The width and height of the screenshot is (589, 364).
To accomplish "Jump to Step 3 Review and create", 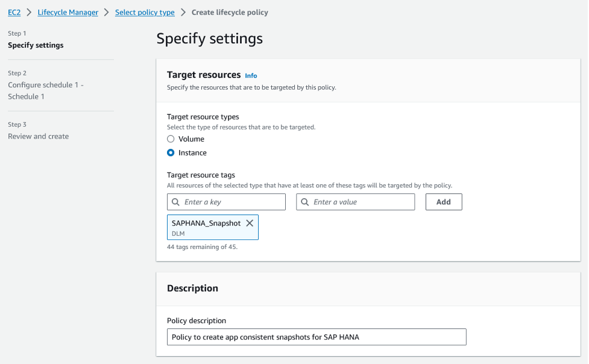I will pyautogui.click(x=38, y=136).
